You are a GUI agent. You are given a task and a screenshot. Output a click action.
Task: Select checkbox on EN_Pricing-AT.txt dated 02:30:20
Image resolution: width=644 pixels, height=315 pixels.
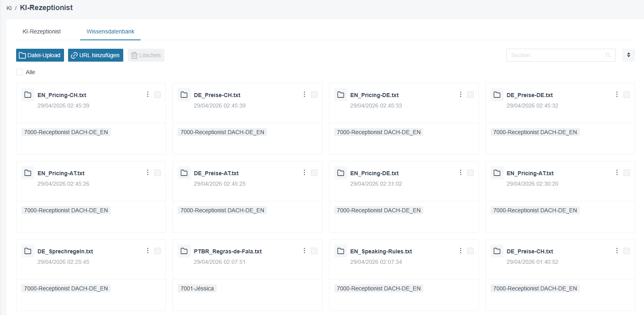click(627, 173)
